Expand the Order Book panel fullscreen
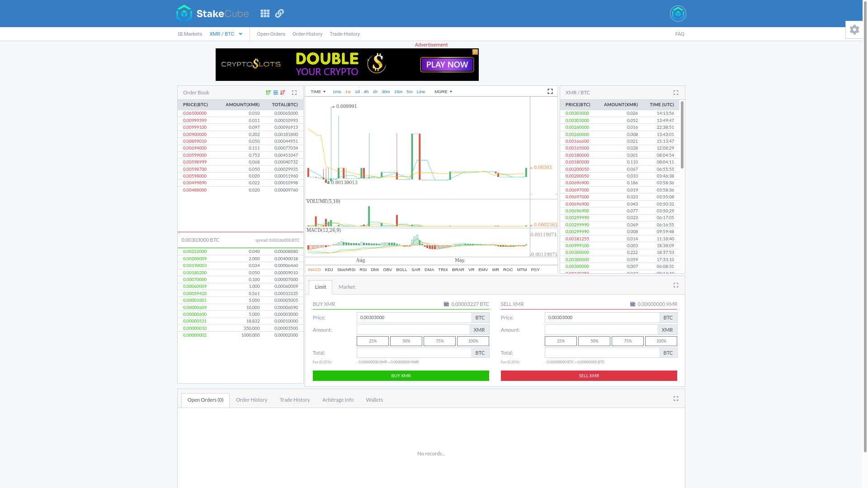The image size is (868, 488). (294, 93)
